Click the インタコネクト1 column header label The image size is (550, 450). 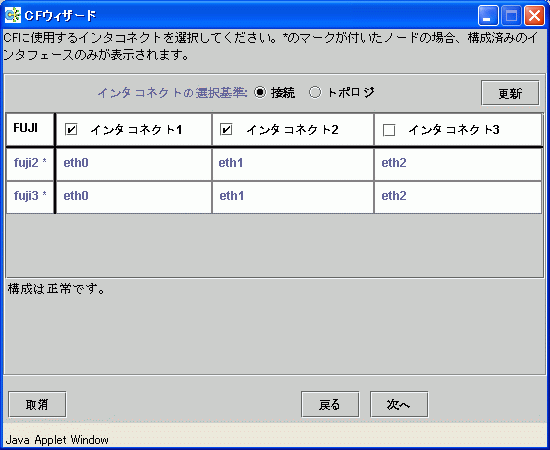[136, 130]
